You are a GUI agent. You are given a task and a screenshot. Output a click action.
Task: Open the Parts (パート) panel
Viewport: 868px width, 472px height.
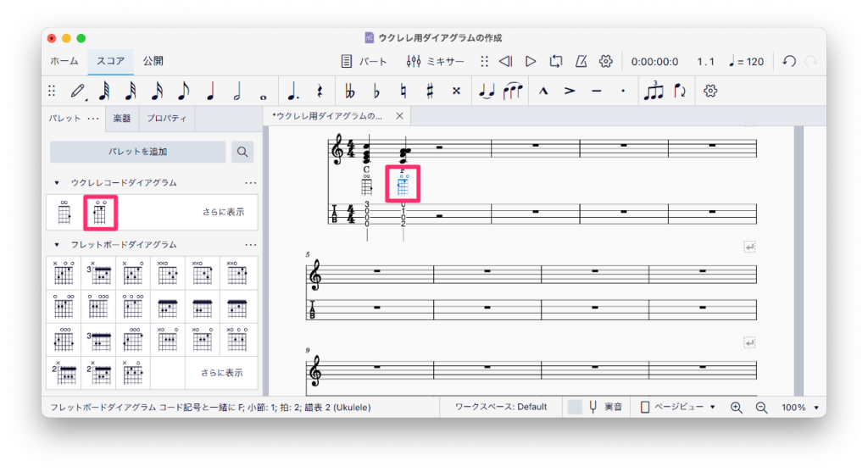[364, 61]
